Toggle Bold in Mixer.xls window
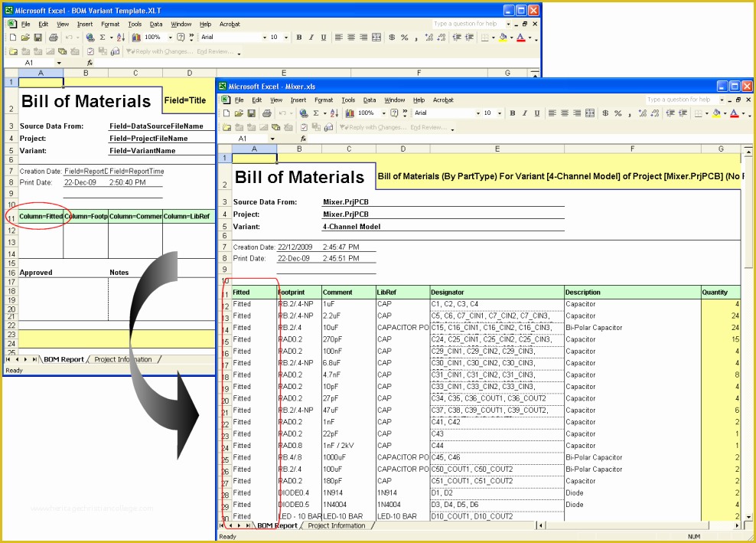 click(513, 113)
